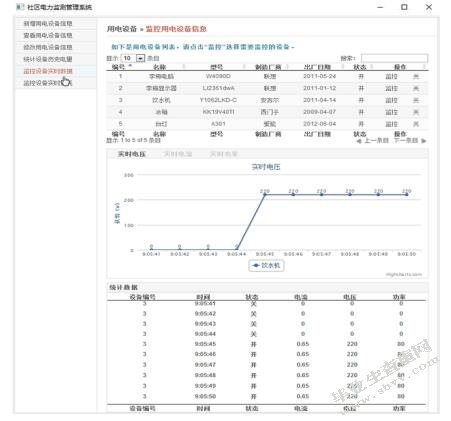Click the 9:05:41 time cell in statistics
The height and width of the screenshot is (421, 451).
[205, 303]
